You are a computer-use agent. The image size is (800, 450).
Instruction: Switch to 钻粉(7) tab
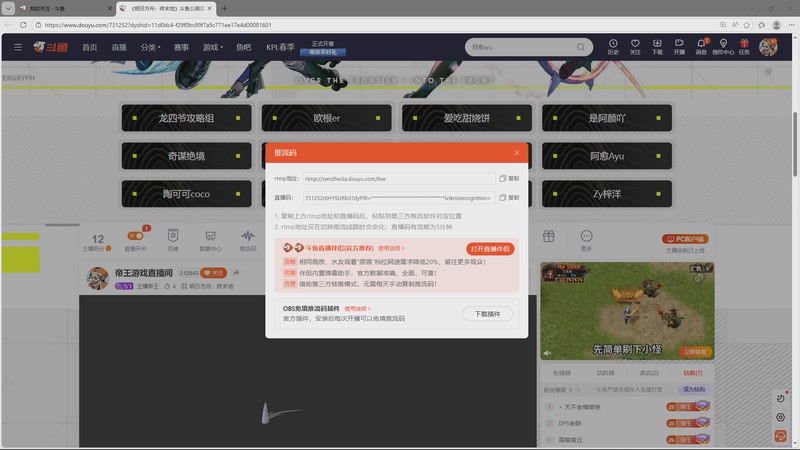pyautogui.click(x=692, y=373)
